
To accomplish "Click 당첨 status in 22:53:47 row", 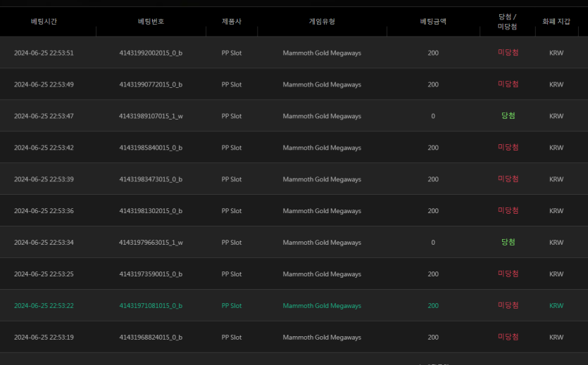I will click(x=508, y=115).
